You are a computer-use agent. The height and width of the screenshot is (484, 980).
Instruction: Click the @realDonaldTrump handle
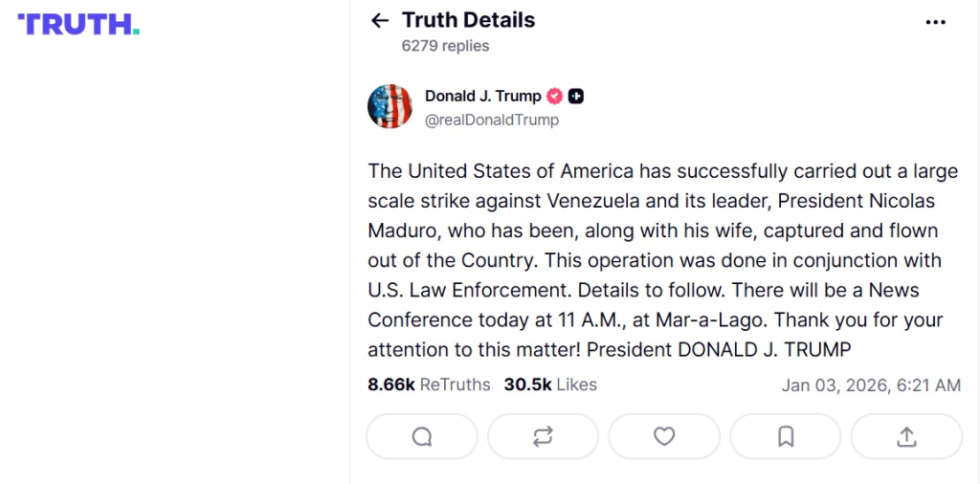[492, 121]
